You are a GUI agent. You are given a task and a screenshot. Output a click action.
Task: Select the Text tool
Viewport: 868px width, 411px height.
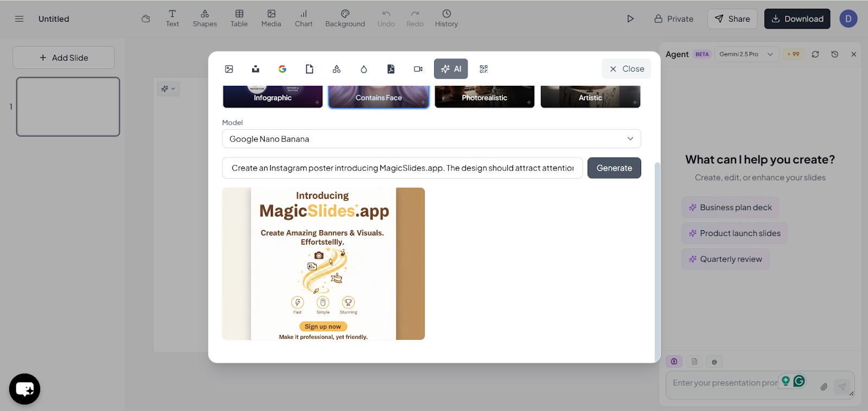pos(173,18)
